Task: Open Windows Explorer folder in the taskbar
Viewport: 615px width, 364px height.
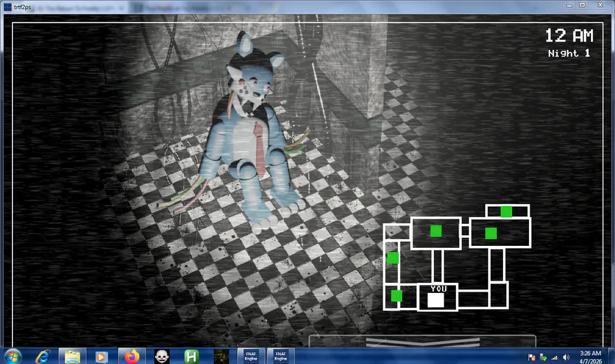Action: (x=72, y=356)
